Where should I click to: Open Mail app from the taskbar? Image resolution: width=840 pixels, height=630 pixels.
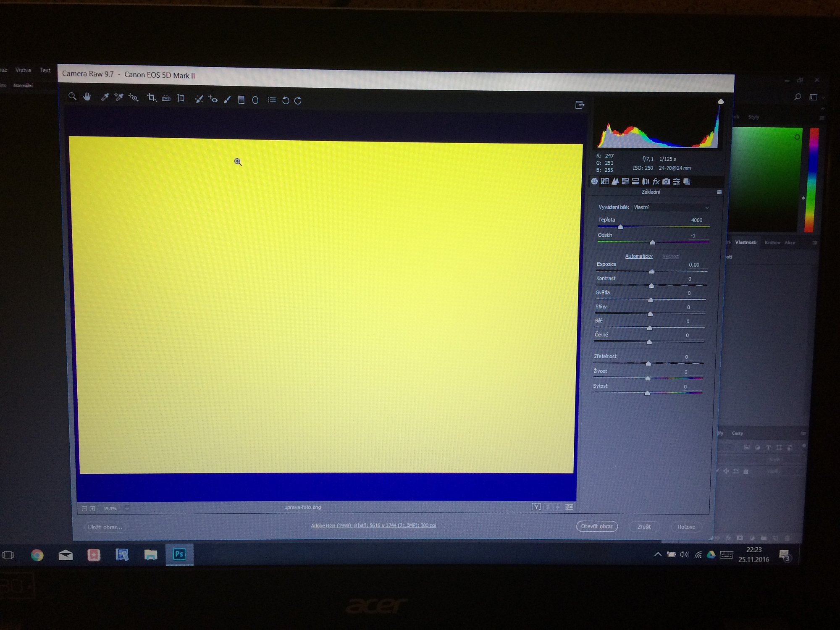[x=66, y=555]
